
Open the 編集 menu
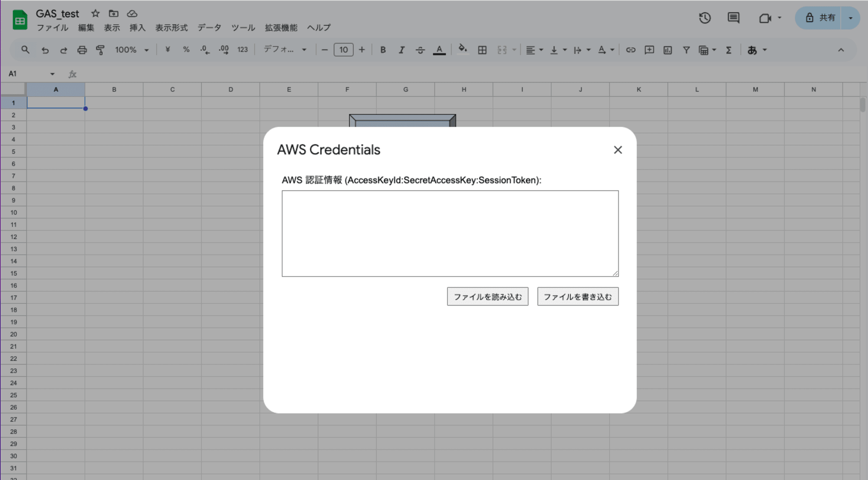click(86, 28)
